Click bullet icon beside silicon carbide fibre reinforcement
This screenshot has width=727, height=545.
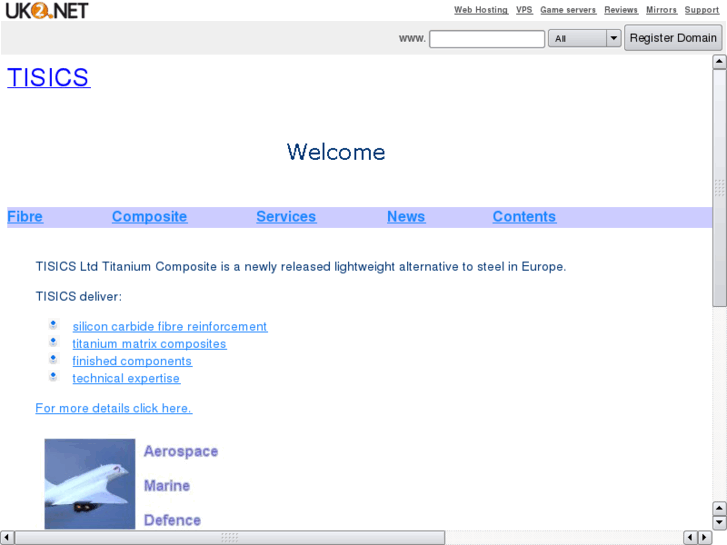coord(53,324)
